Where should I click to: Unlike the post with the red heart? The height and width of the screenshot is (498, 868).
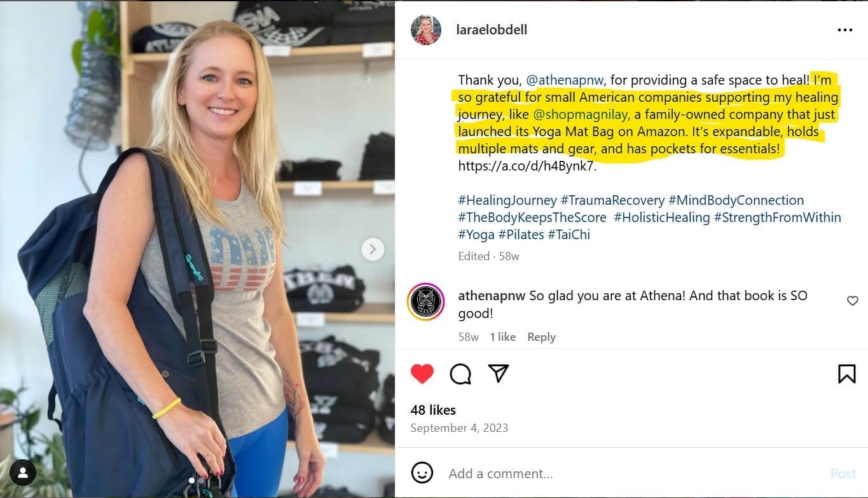(x=422, y=373)
